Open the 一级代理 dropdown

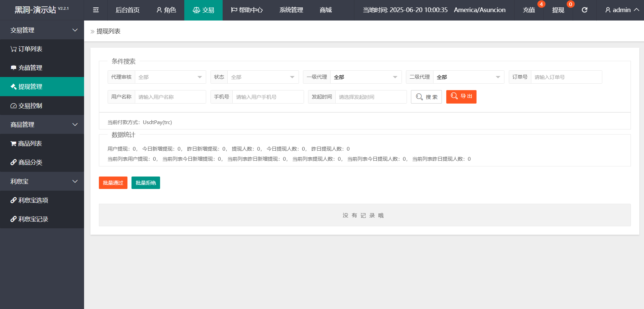(366, 77)
